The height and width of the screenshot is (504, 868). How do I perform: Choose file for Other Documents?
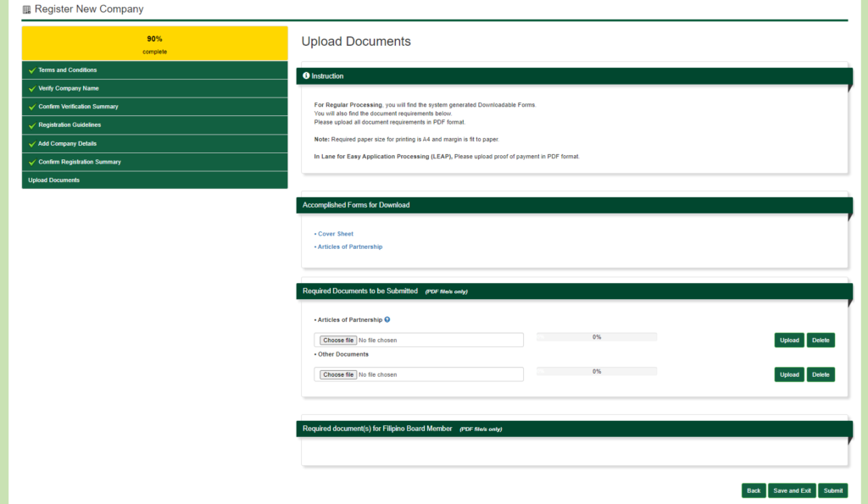(x=338, y=374)
